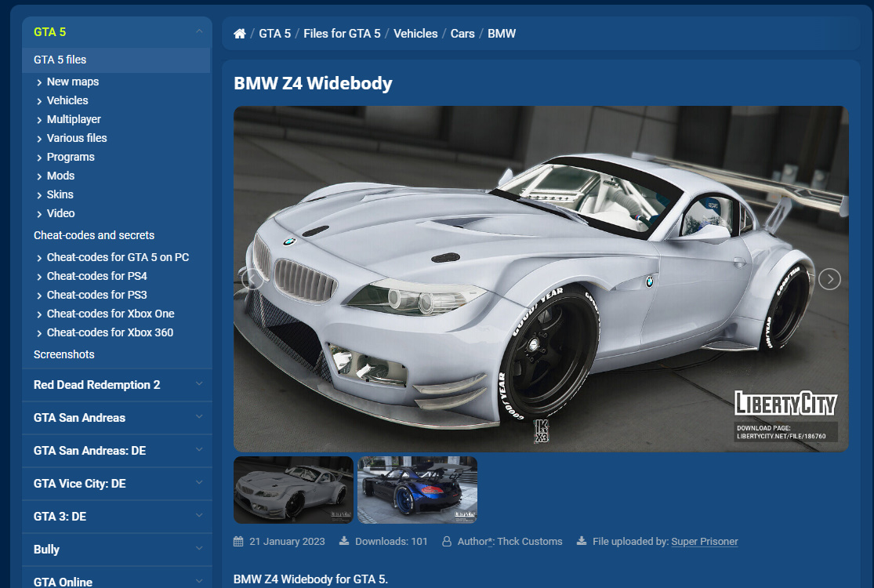Expand the GTA San Andreas section

117,417
